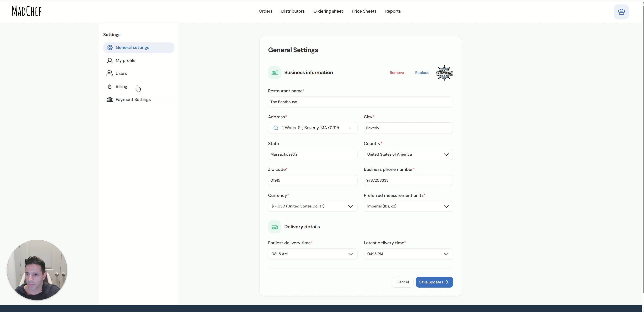
Task: Click Save updates button
Action: click(434, 282)
